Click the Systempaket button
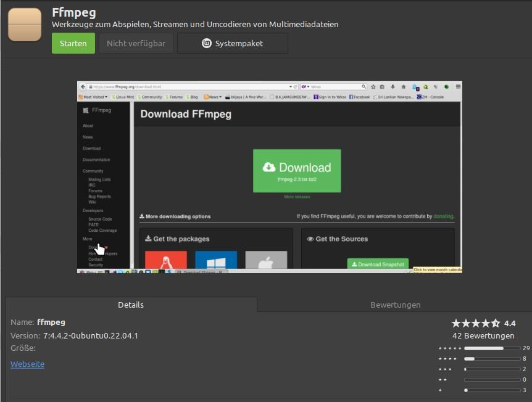The width and height of the screenshot is (532, 402). coord(233,43)
